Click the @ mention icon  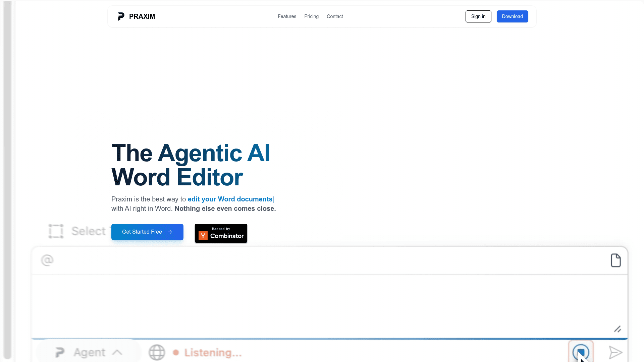[47, 260]
